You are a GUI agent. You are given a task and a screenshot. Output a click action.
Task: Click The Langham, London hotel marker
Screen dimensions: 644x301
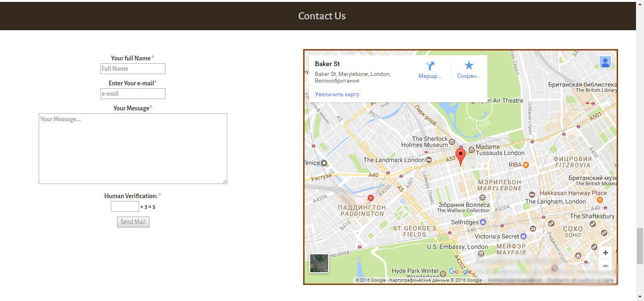(532, 194)
